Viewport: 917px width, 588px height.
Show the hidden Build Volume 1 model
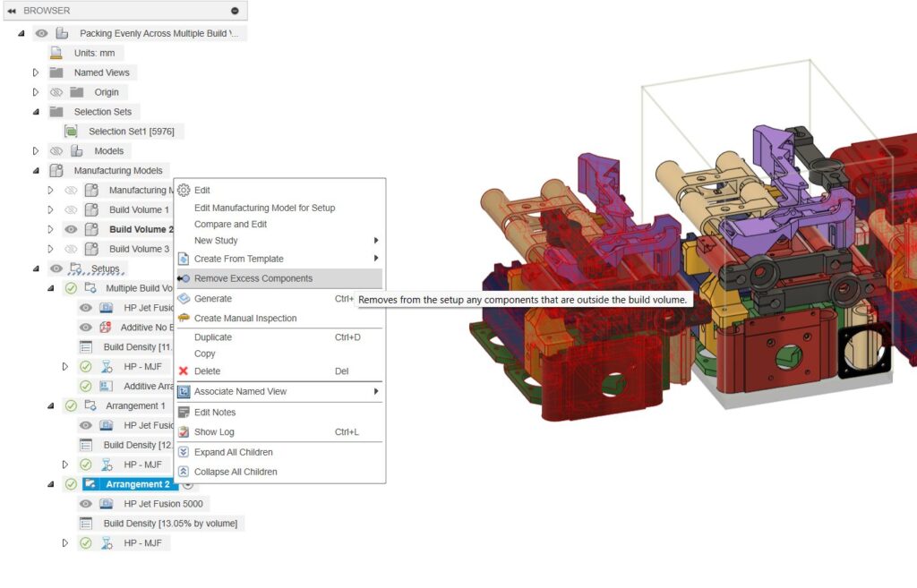pyautogui.click(x=71, y=209)
